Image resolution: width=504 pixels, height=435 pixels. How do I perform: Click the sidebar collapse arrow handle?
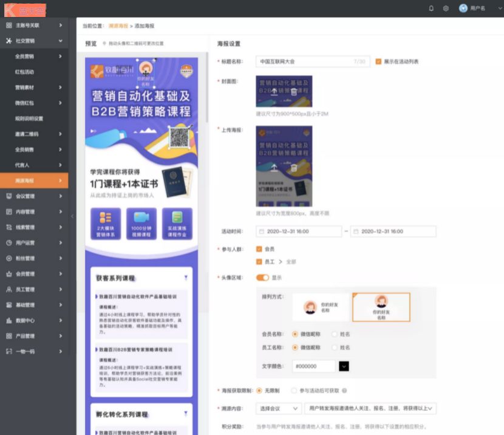72,216
